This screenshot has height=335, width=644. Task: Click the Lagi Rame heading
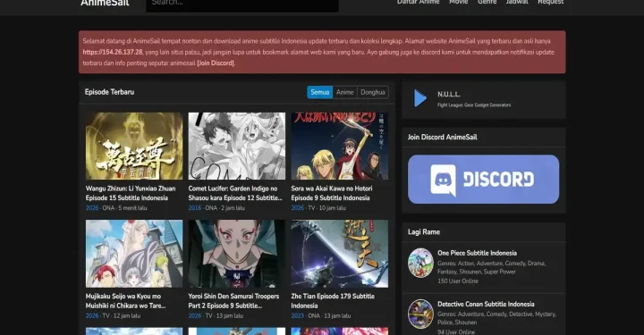point(424,231)
